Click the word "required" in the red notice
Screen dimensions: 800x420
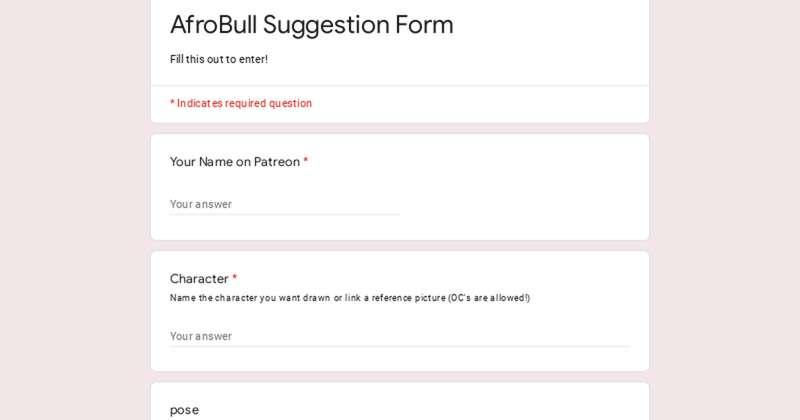(x=245, y=104)
